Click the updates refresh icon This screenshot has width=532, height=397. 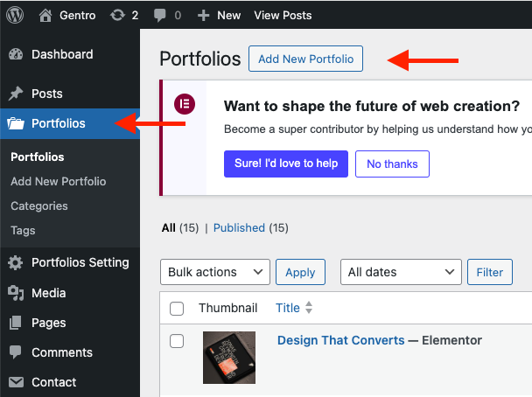tap(117, 15)
